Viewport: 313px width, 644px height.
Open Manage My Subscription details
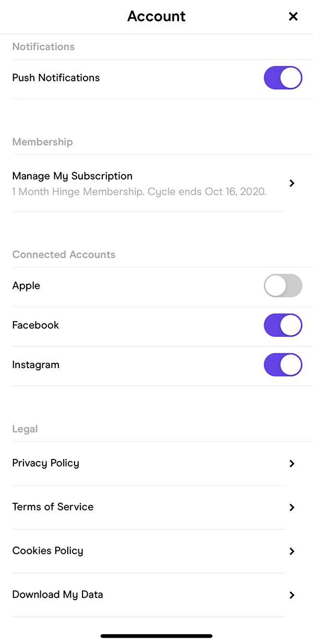72,176
